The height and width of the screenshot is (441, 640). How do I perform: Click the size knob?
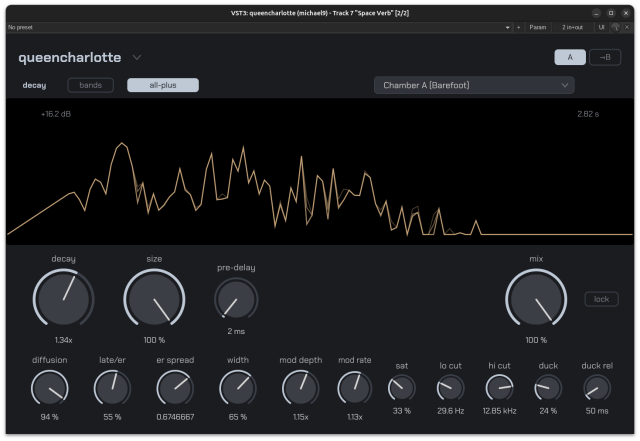[x=154, y=298]
